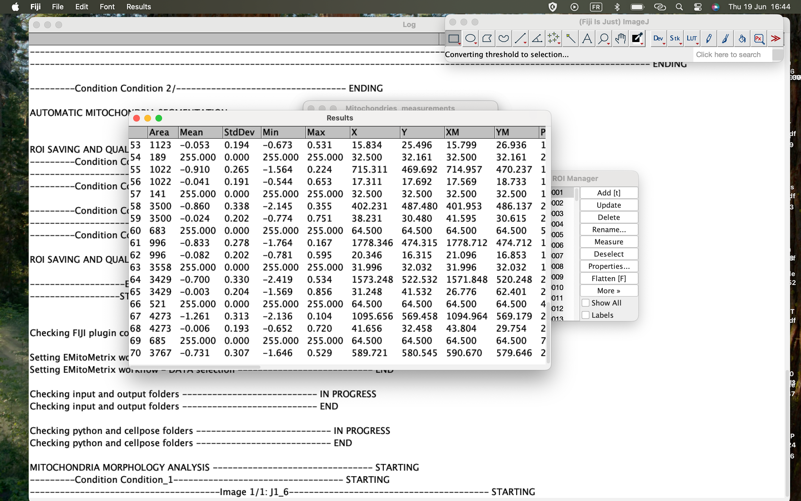
Task: Open the File menu
Action: pos(57,7)
